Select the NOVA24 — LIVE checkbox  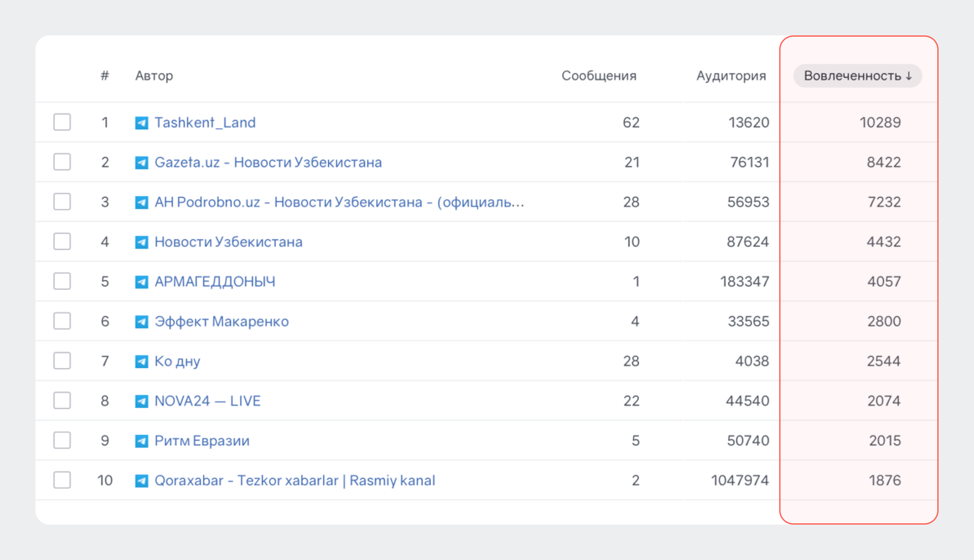click(x=62, y=401)
